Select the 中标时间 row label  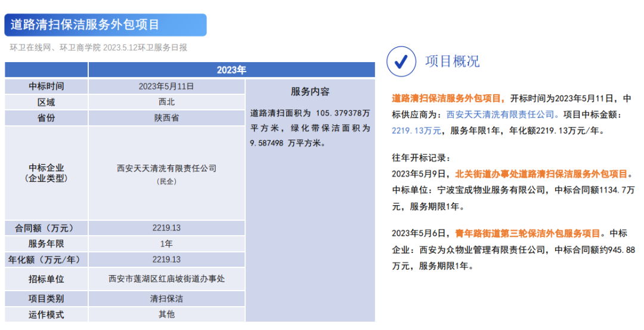[46, 87]
